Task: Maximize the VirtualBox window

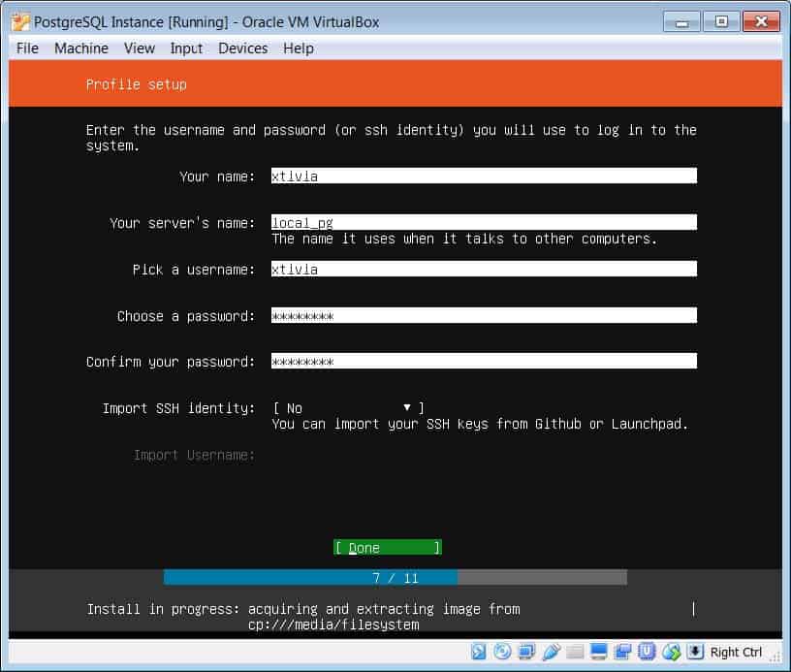Action: click(721, 22)
